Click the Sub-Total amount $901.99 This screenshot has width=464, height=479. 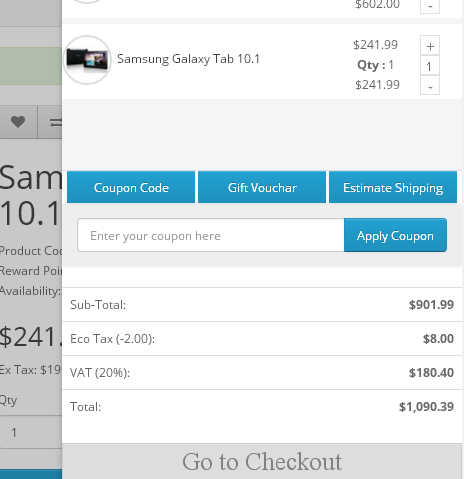[x=431, y=305]
